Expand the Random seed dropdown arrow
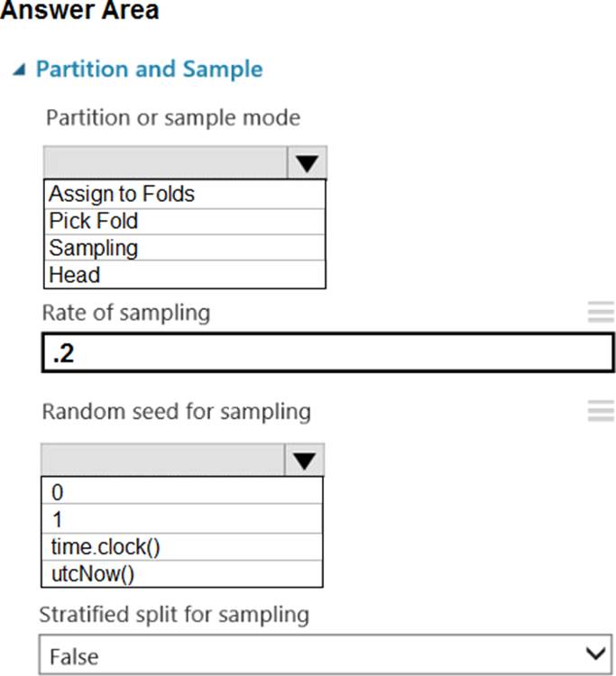The height and width of the screenshot is (676, 616). [305, 461]
